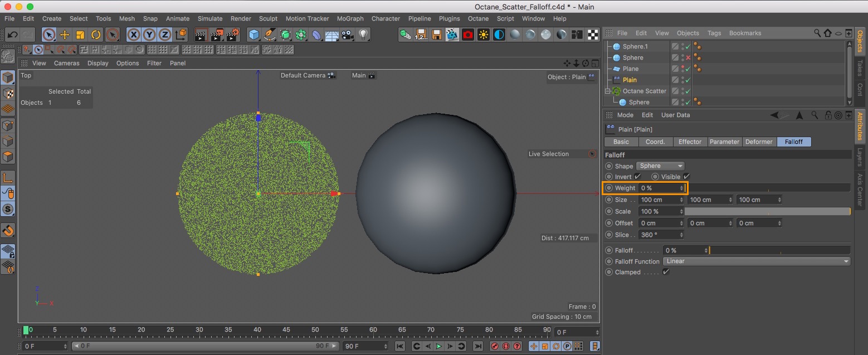Switch to the Effector tab
The height and width of the screenshot is (355, 868).
tap(690, 142)
